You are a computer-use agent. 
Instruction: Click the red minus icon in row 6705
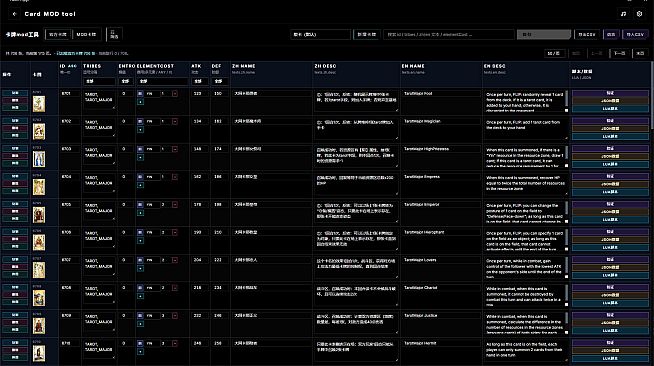click(175, 205)
